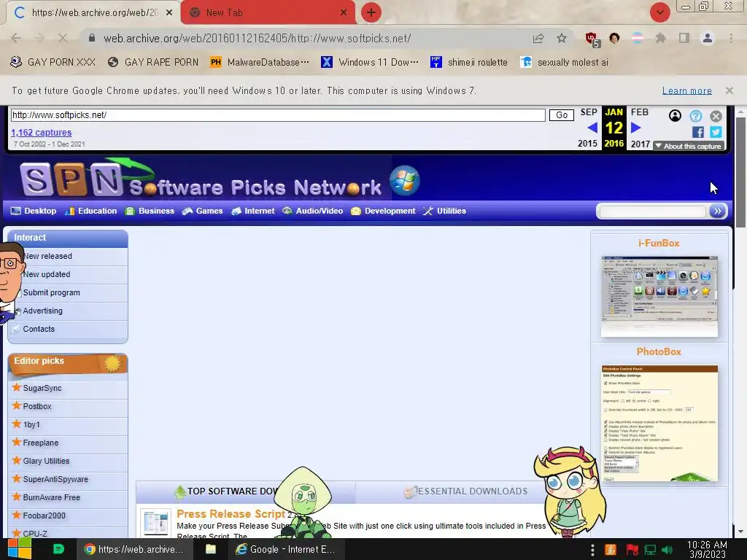Click the Windows Start button on taskbar
The image size is (747, 560).
(x=19, y=549)
